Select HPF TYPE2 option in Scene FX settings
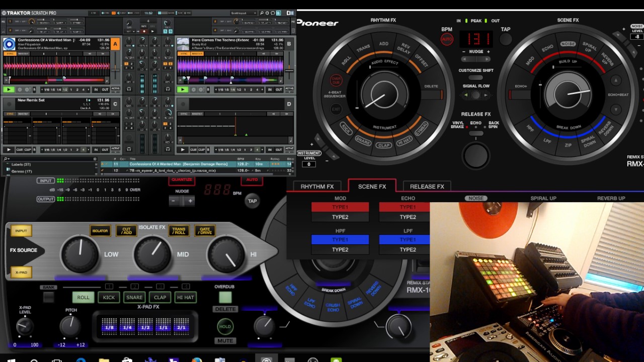 [x=340, y=249]
